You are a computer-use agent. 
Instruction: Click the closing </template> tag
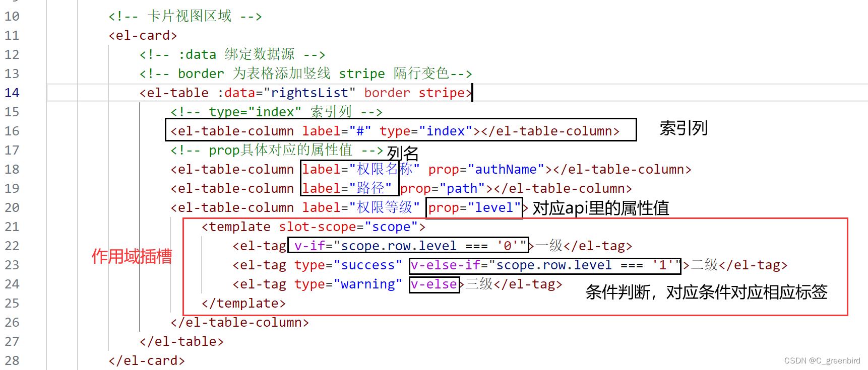[243, 304]
